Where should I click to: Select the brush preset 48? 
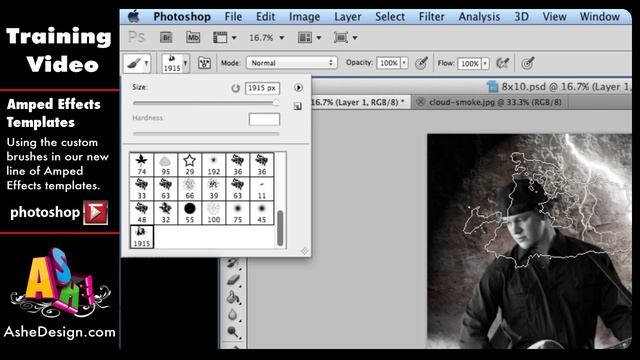pos(142,213)
